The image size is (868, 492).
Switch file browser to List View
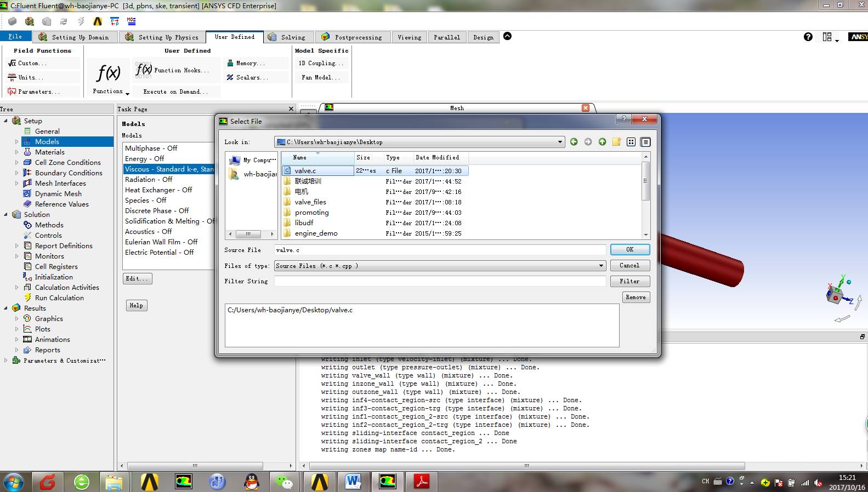coord(631,142)
